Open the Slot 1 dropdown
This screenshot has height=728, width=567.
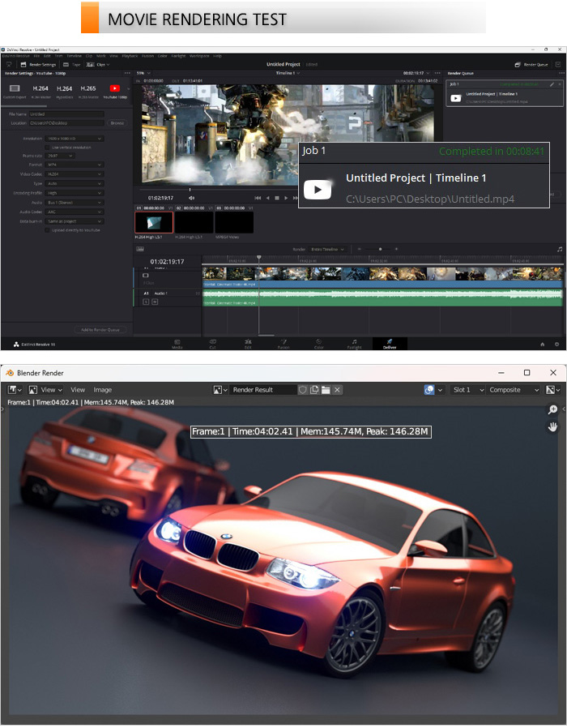tap(467, 390)
